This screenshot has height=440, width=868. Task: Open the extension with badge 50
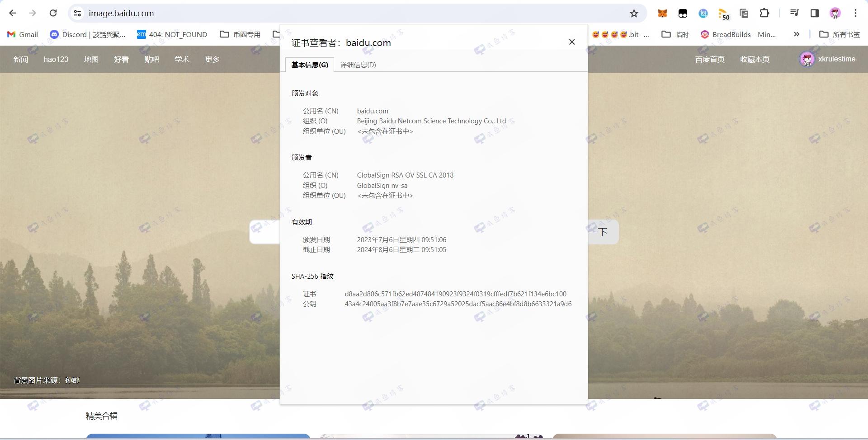coord(724,14)
